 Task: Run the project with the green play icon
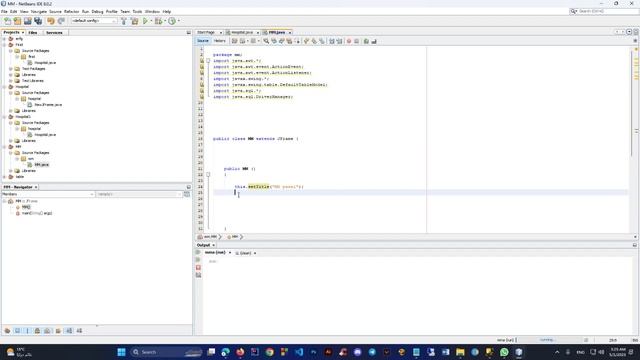[x=145, y=21]
